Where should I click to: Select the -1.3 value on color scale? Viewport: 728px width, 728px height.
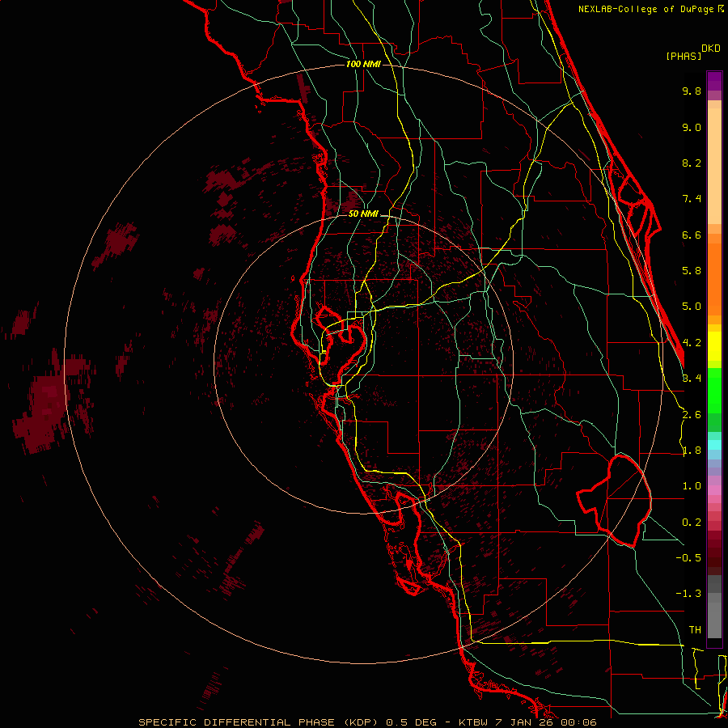pos(688,594)
